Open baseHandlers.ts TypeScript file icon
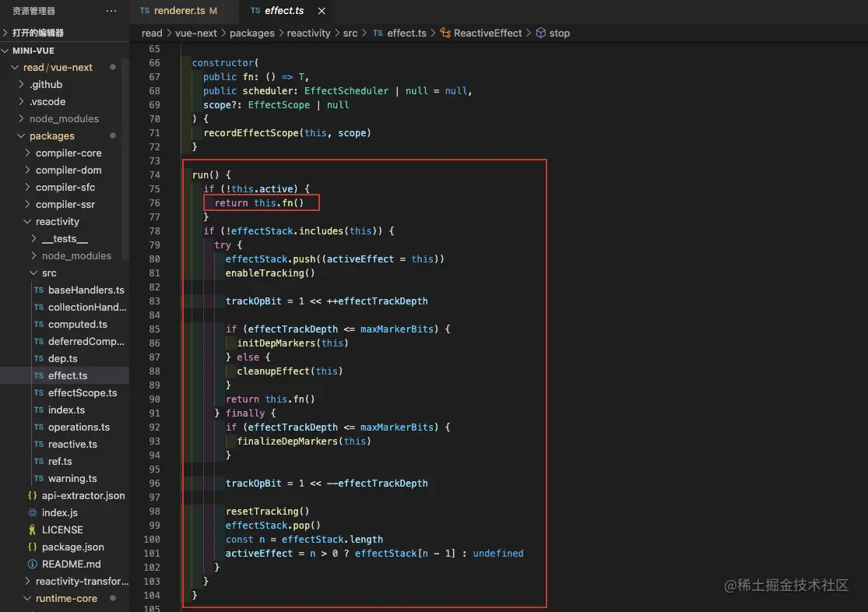This screenshot has width=868, height=612. point(39,290)
